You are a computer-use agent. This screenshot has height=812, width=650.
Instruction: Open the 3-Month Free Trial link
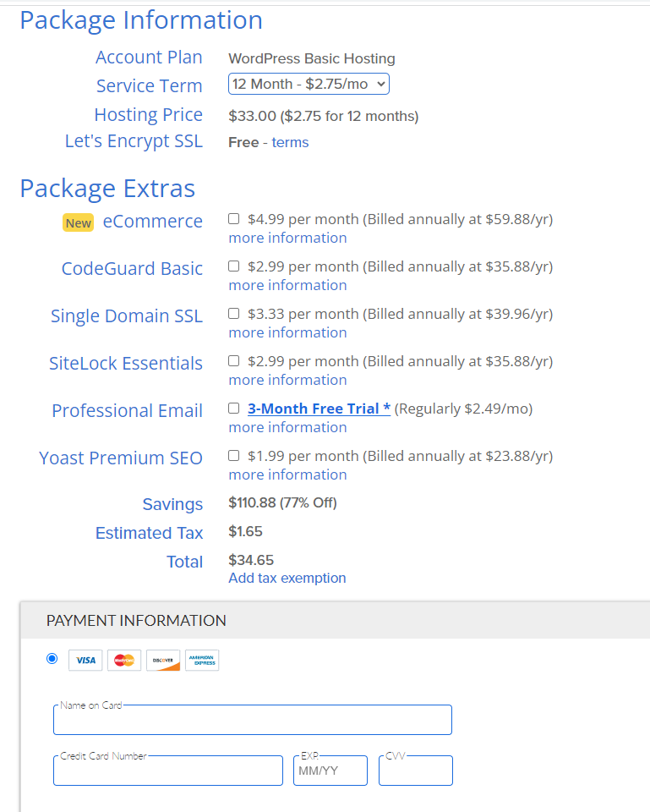point(319,409)
